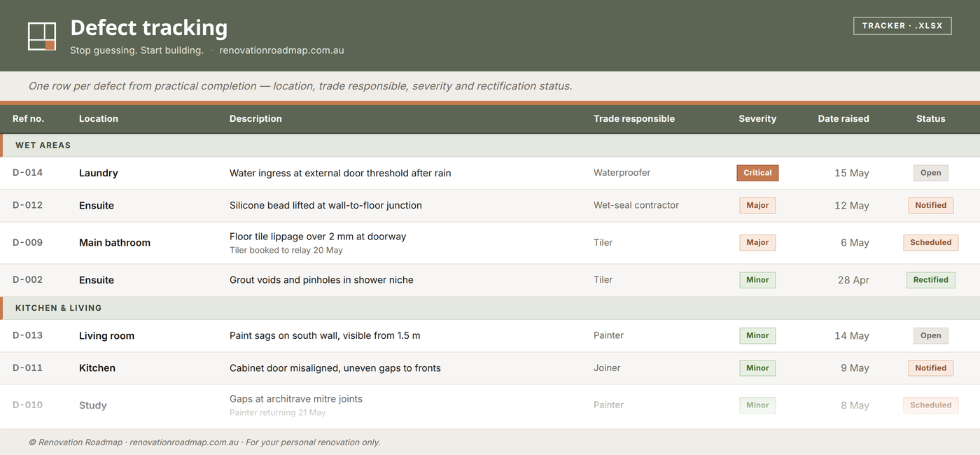
Task: Click the TRACKER · .XLSX badge
Action: (902, 26)
